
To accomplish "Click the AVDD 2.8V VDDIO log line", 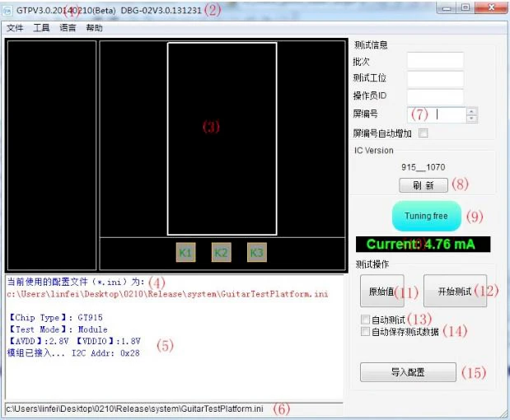I will pos(74,341).
